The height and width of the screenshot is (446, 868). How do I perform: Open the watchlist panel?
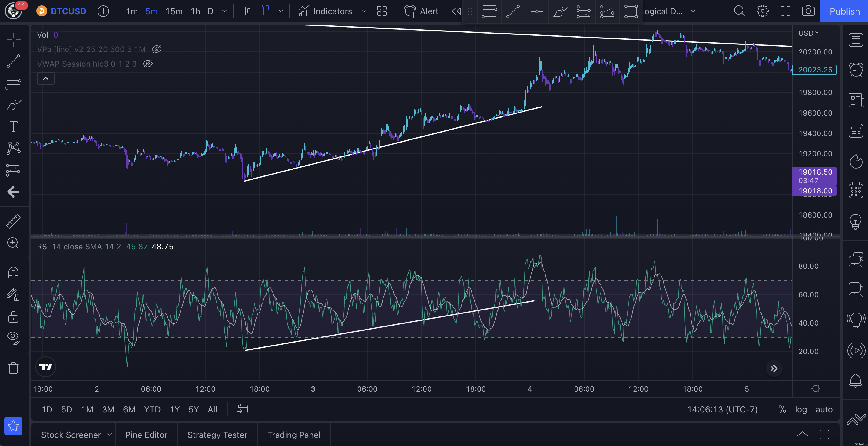point(856,40)
